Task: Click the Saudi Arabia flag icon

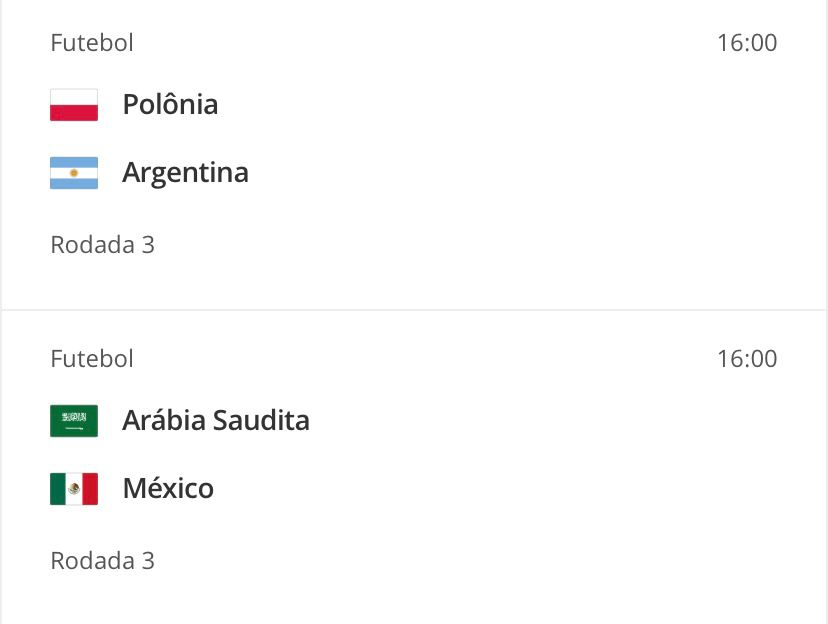Action: tap(74, 421)
